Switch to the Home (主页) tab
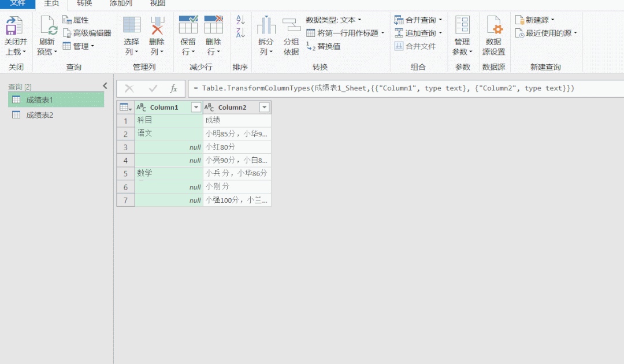The image size is (624, 364). click(51, 3)
